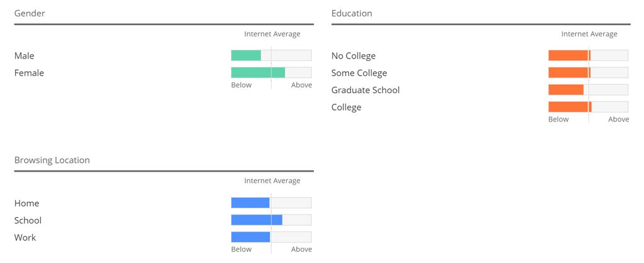Click the Education section heading
Screen dimensions: 644x263
point(352,13)
